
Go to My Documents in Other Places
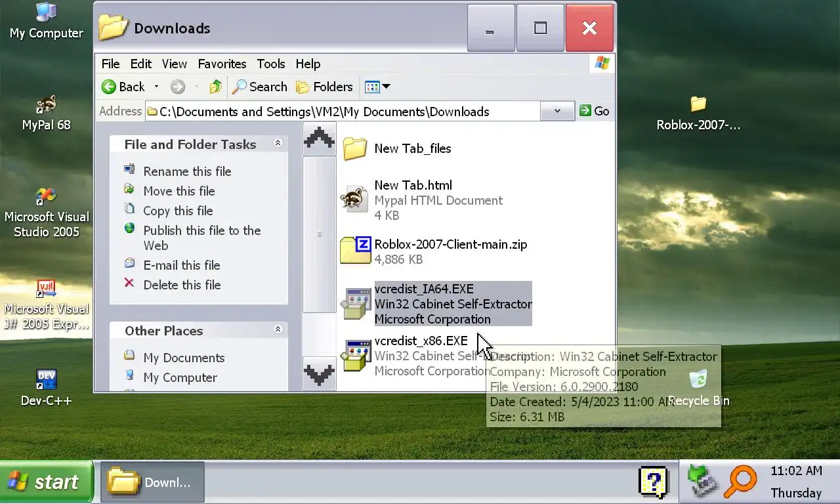point(184,358)
